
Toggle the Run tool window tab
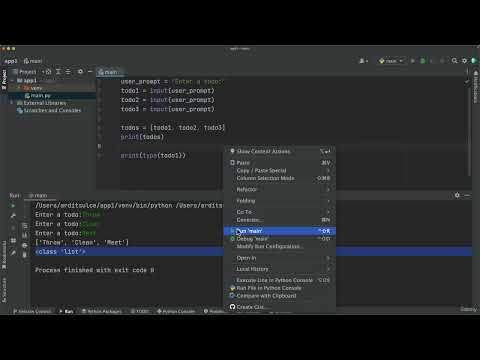pyautogui.click(x=66, y=311)
